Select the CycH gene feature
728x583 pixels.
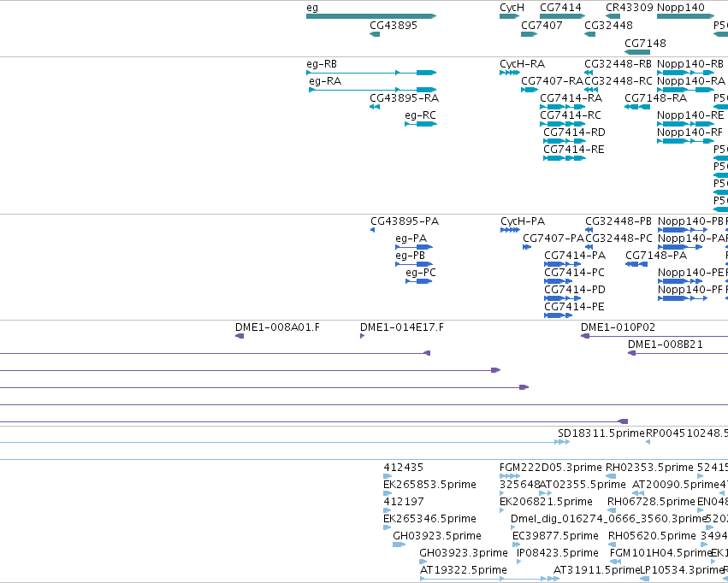(509, 16)
